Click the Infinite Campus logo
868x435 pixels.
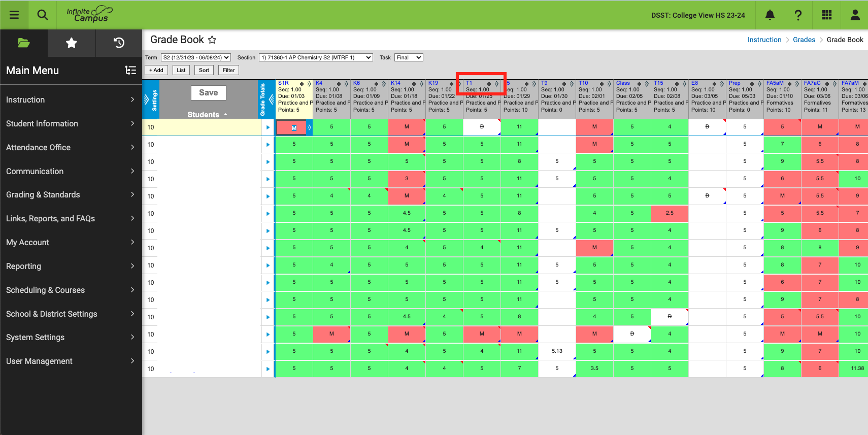89,14
